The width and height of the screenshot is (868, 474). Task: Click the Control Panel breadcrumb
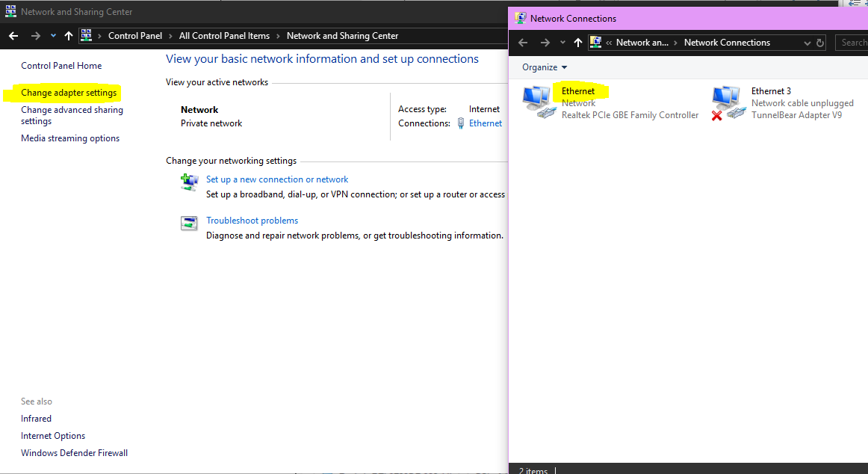pos(134,36)
